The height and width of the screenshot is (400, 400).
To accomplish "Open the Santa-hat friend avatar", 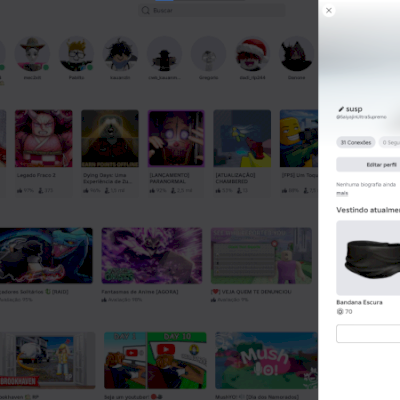I will pyautogui.click(x=252, y=54).
